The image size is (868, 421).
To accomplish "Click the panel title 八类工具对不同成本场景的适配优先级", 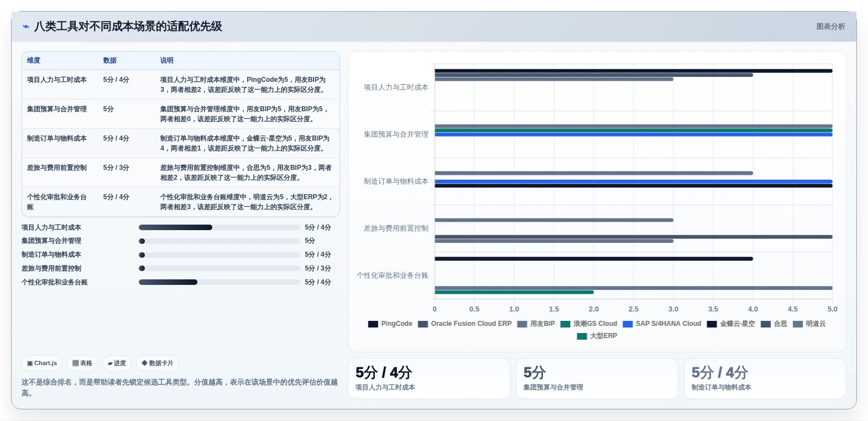I will 128,27.
